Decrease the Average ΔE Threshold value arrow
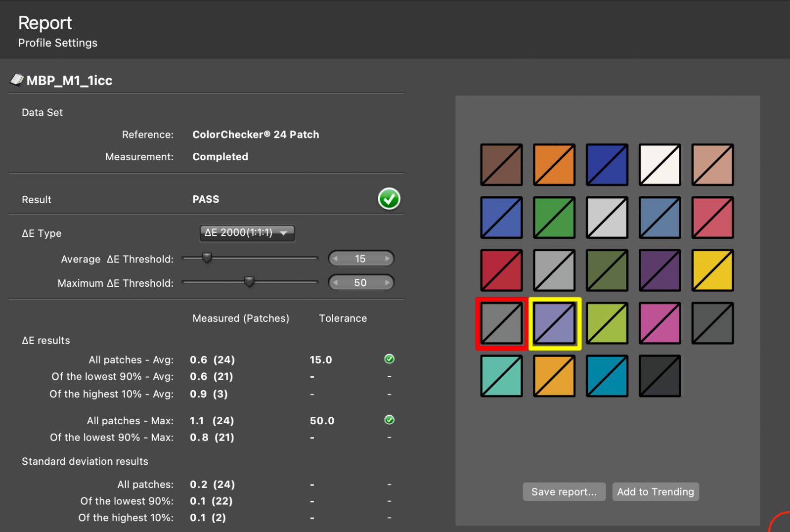The height and width of the screenshot is (532, 790). tap(336, 259)
